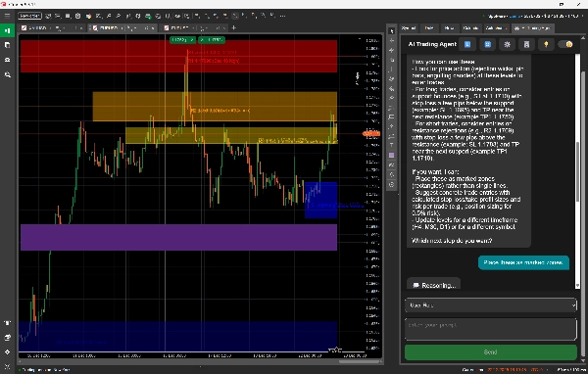Select the crosshair tool in drawing toolbar
Viewport: 588px width, 374px height.
[392, 40]
